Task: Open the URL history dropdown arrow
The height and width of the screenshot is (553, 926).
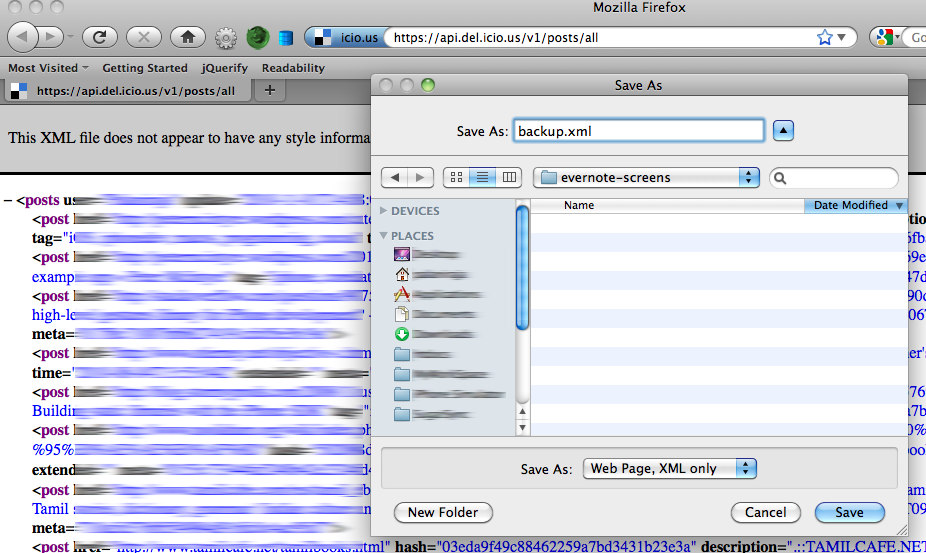Action: click(842, 37)
